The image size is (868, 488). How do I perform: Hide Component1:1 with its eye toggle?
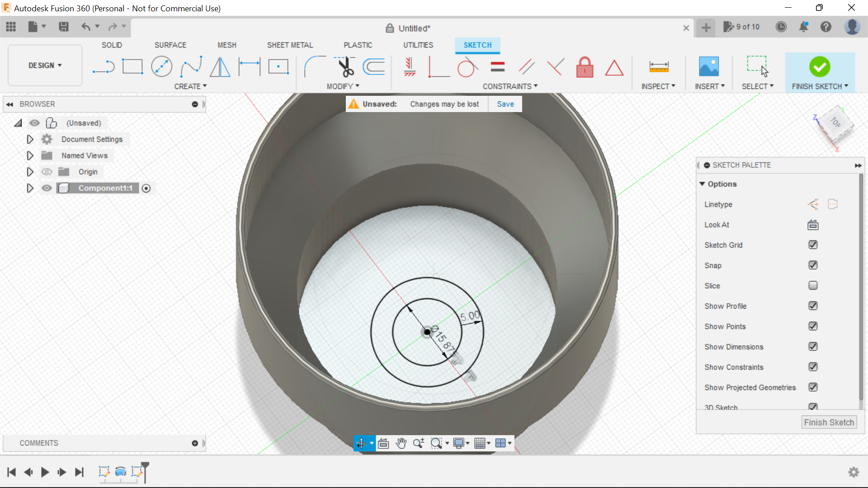click(x=47, y=188)
